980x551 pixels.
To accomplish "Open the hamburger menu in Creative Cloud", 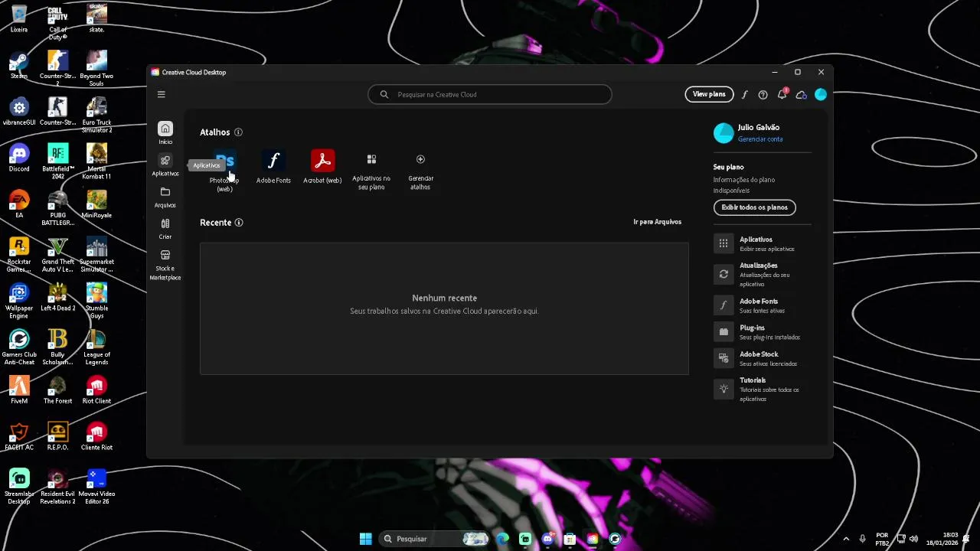I will point(161,94).
